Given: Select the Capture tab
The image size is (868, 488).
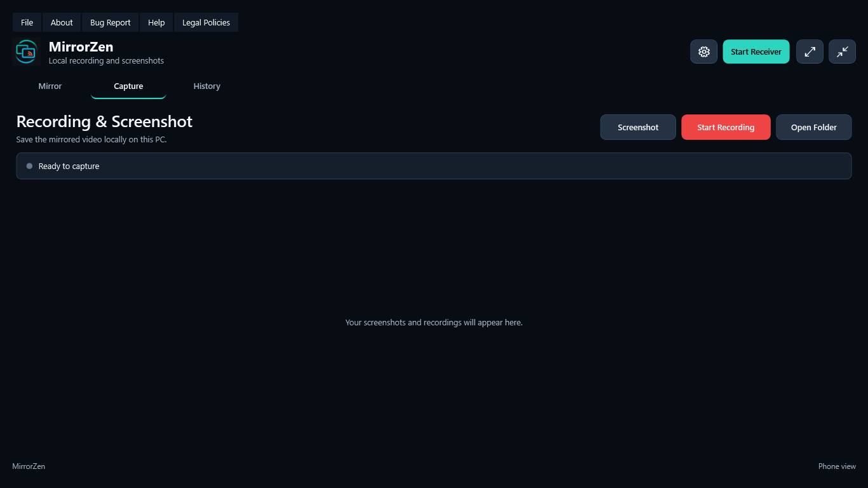Looking at the screenshot, I should click(128, 86).
